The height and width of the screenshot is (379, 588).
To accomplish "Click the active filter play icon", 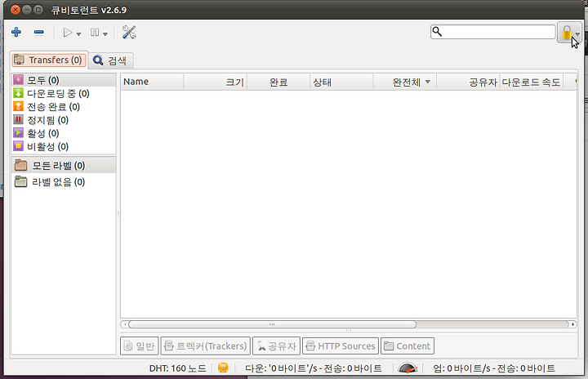I will click(x=18, y=133).
